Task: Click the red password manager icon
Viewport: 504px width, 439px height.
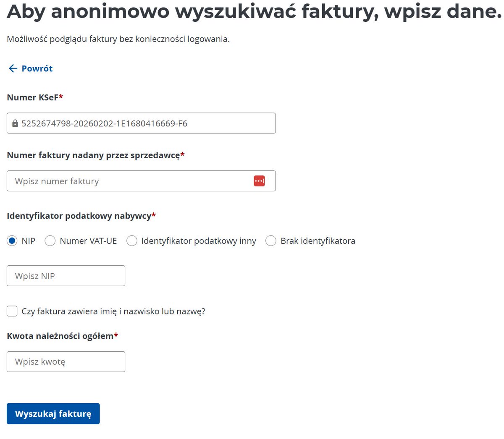Action: point(259,181)
